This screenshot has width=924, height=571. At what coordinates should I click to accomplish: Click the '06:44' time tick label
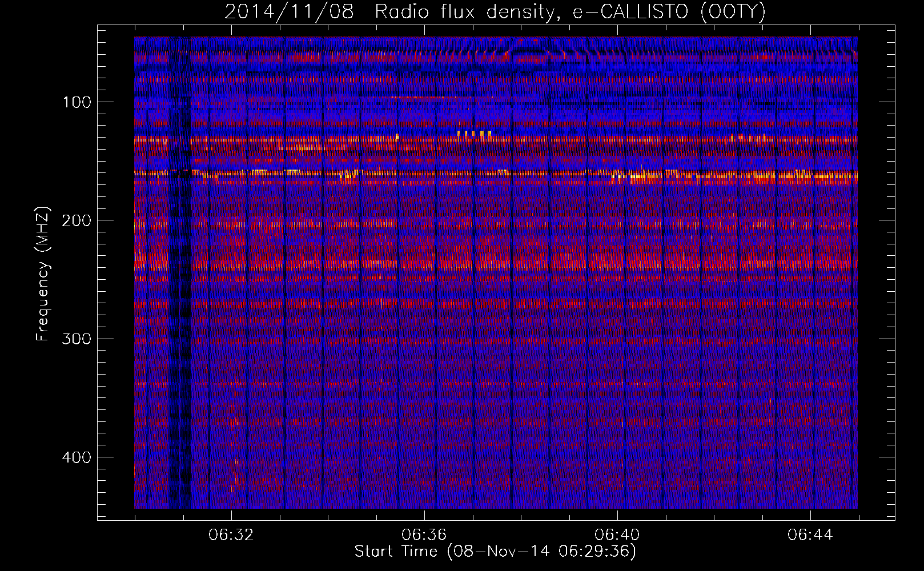click(810, 535)
